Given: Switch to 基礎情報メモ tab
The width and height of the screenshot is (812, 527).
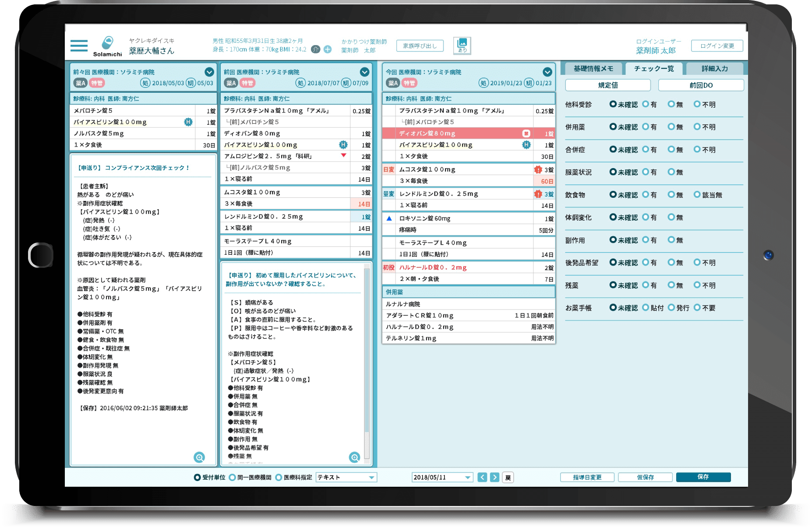Looking at the screenshot, I should [x=593, y=69].
